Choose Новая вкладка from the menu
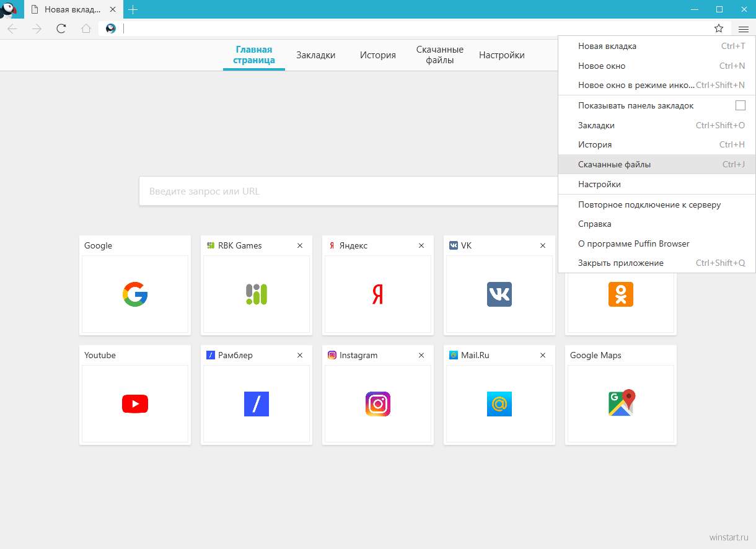 point(657,46)
